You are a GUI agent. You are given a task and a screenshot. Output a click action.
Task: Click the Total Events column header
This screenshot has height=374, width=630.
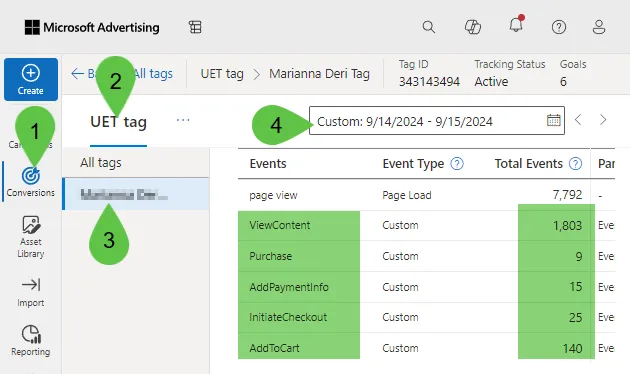point(528,163)
